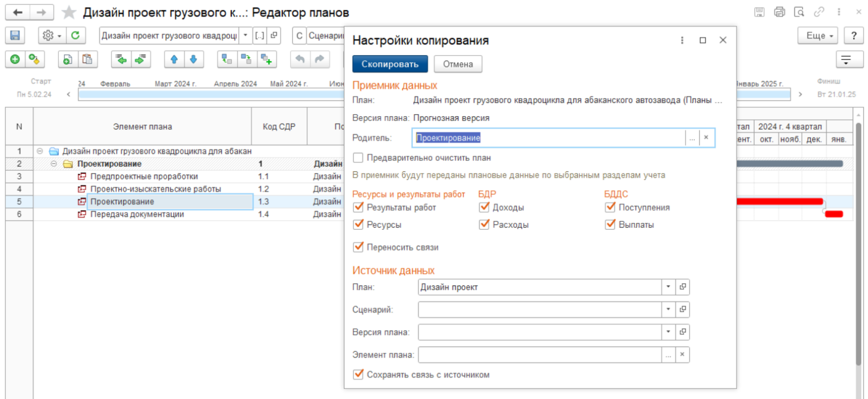
Task: Open the source 'План' dropdown arrow
Action: point(668,287)
